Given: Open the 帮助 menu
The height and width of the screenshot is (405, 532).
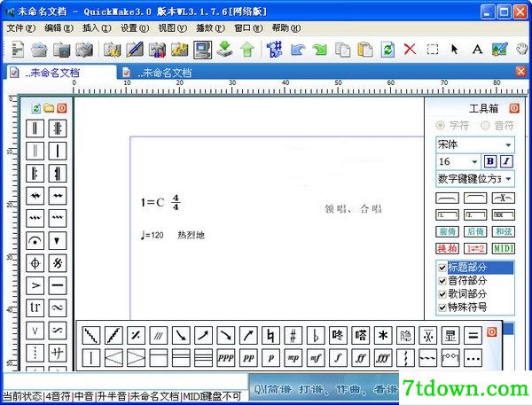Looking at the screenshot, I should click(x=286, y=28).
